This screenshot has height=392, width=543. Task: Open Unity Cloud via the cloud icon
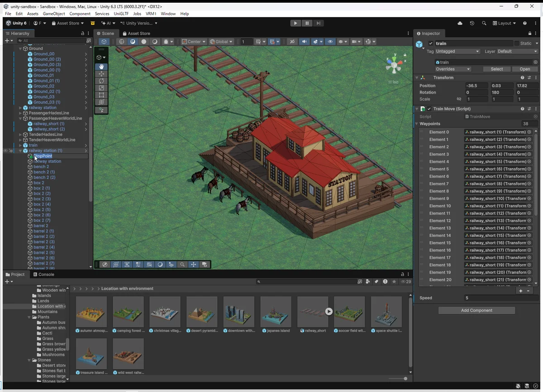(x=460, y=23)
